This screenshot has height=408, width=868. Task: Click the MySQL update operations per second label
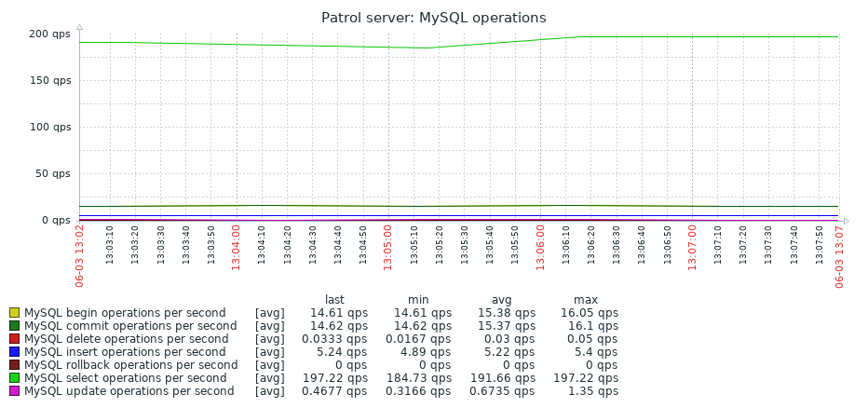129,391
